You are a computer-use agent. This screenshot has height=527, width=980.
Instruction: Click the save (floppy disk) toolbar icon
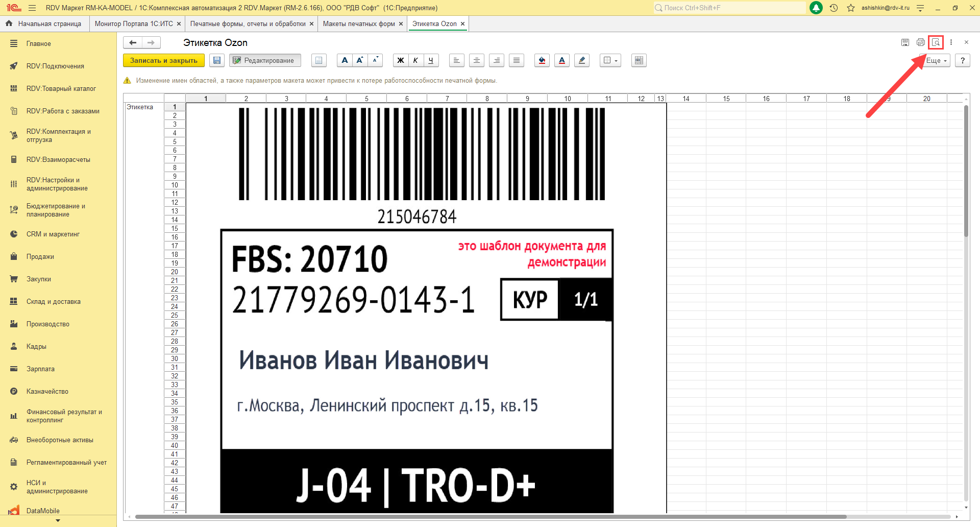click(217, 60)
